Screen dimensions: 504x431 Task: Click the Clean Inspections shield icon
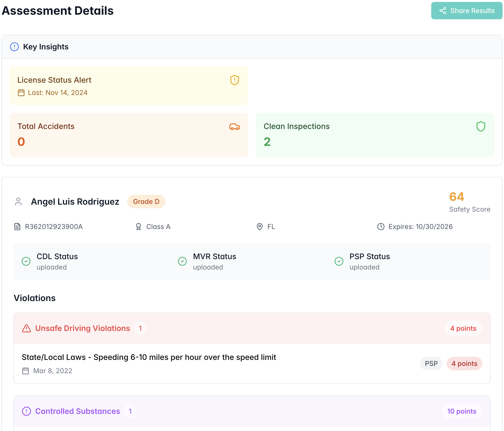[481, 126]
